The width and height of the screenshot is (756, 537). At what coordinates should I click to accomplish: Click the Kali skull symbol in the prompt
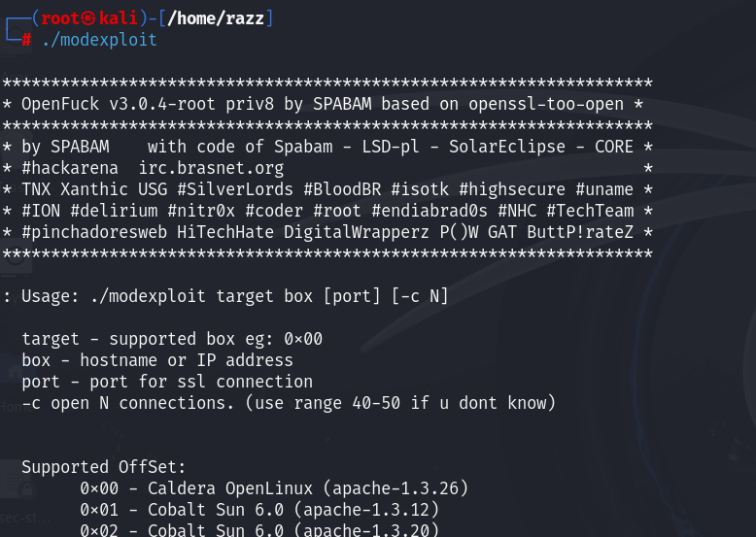[x=88, y=18]
